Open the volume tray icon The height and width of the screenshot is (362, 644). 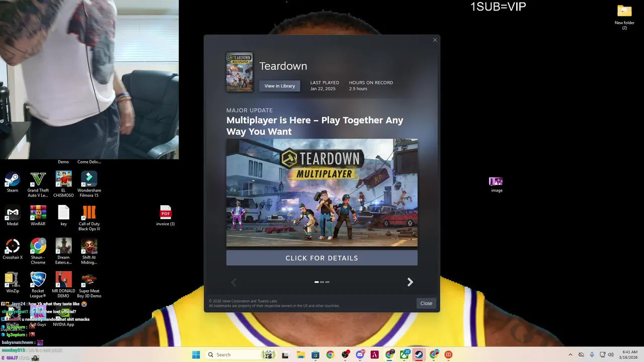click(611, 354)
